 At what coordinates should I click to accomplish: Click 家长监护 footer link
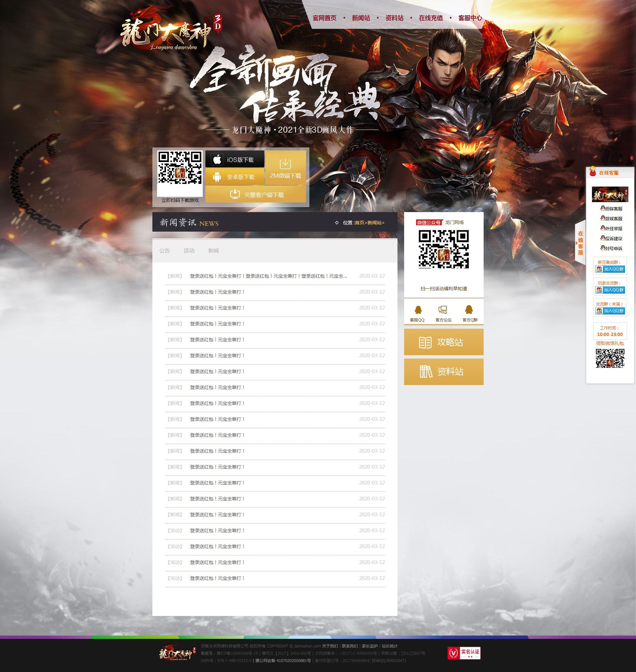point(370,646)
